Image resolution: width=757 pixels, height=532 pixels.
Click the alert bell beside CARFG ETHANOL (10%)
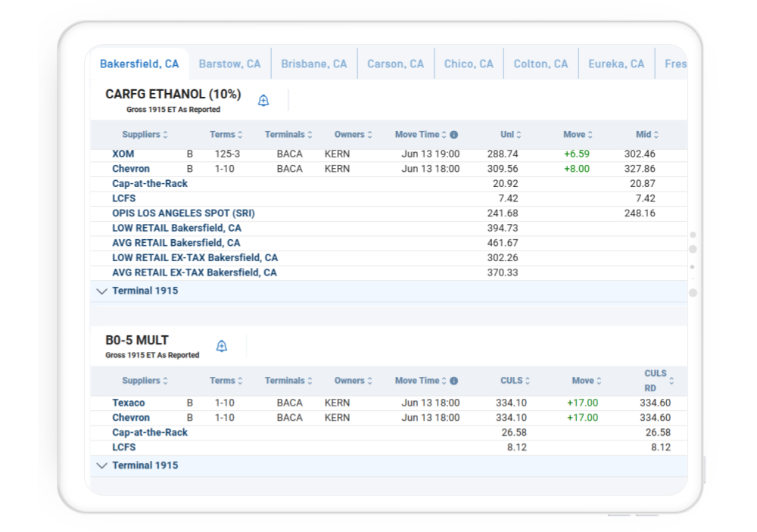[263, 101]
